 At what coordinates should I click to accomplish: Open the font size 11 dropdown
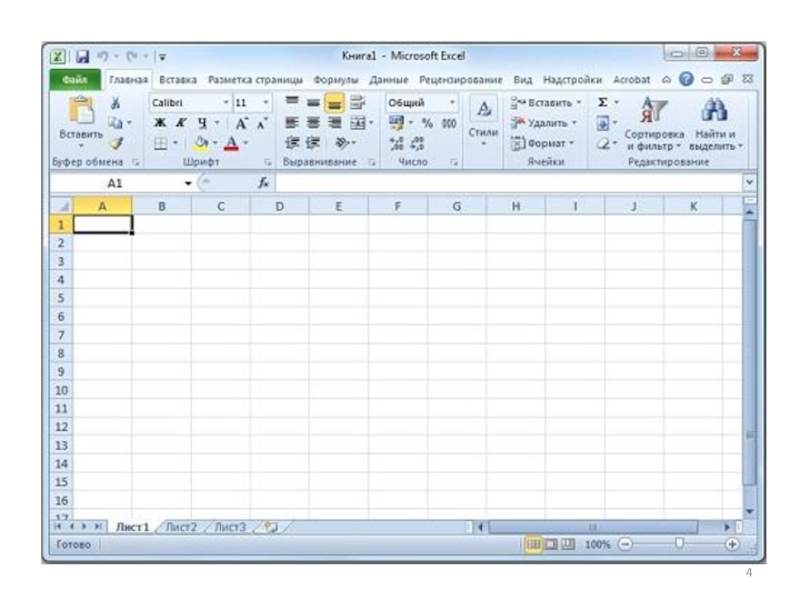[x=265, y=103]
